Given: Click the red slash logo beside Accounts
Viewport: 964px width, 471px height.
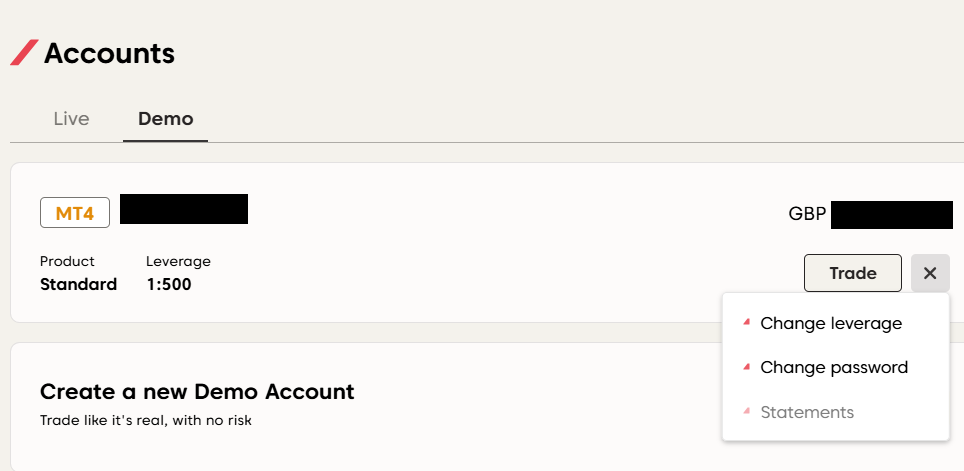Looking at the screenshot, I should pos(25,53).
